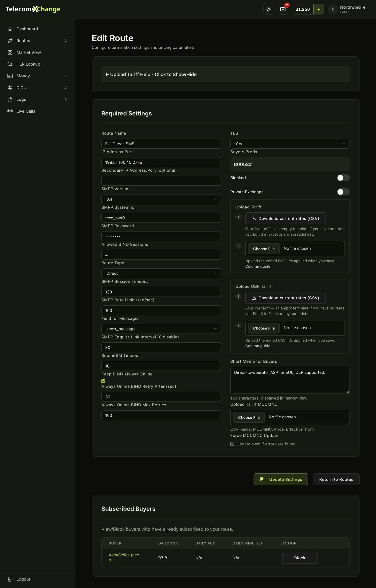Expand the DIDs submenu chevron
376x588 pixels.
pyautogui.click(x=65, y=87)
